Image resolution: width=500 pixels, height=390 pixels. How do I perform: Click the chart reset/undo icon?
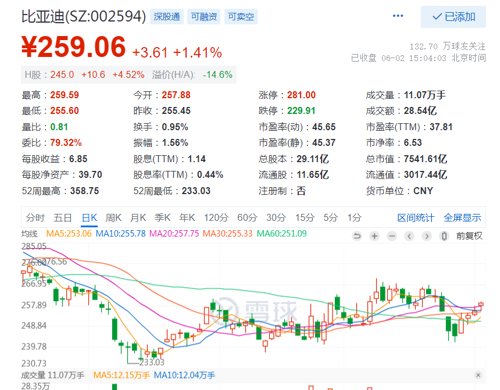coord(357,236)
